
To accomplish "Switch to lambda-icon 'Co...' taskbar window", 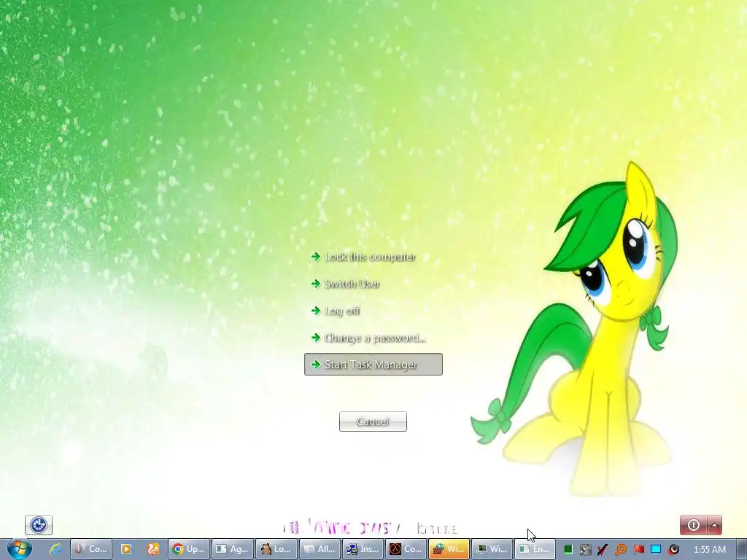I will (x=406, y=549).
